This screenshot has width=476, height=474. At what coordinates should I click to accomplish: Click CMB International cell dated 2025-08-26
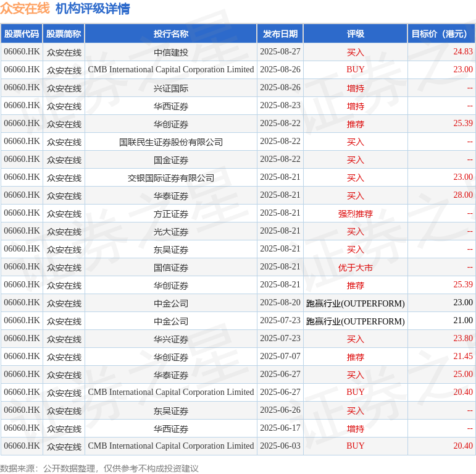coord(171,70)
